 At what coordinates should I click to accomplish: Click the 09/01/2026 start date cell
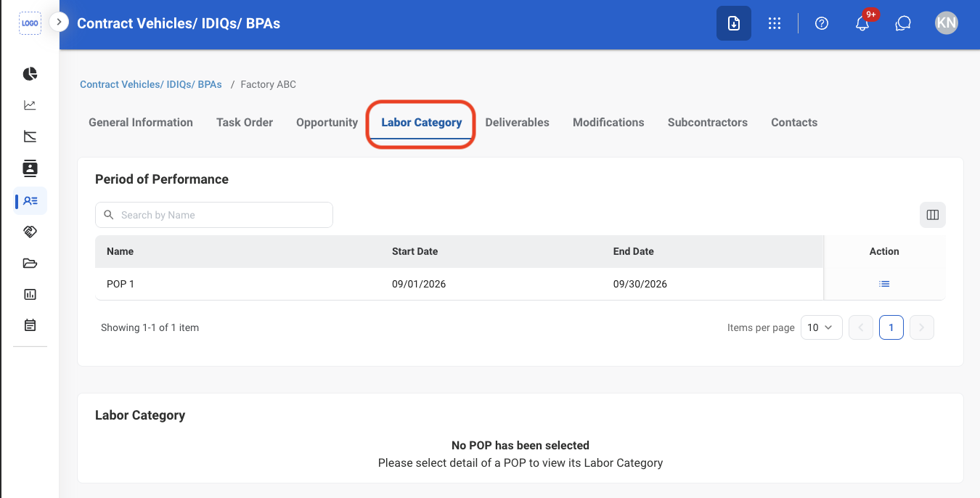point(419,284)
